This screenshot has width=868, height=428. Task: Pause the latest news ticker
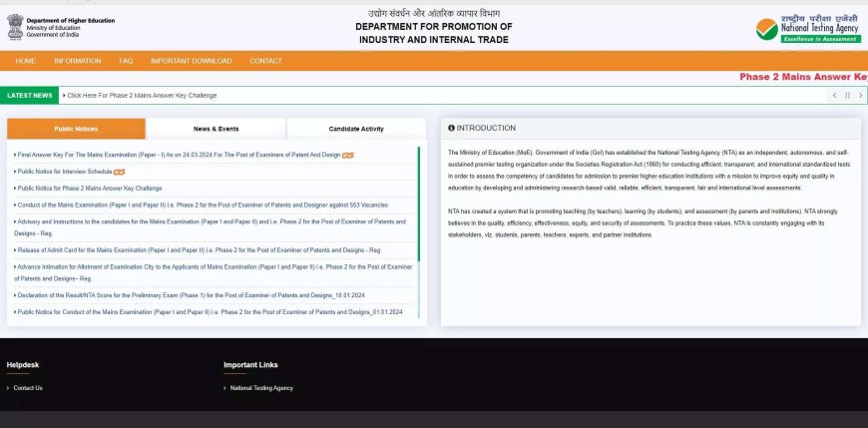coord(847,96)
